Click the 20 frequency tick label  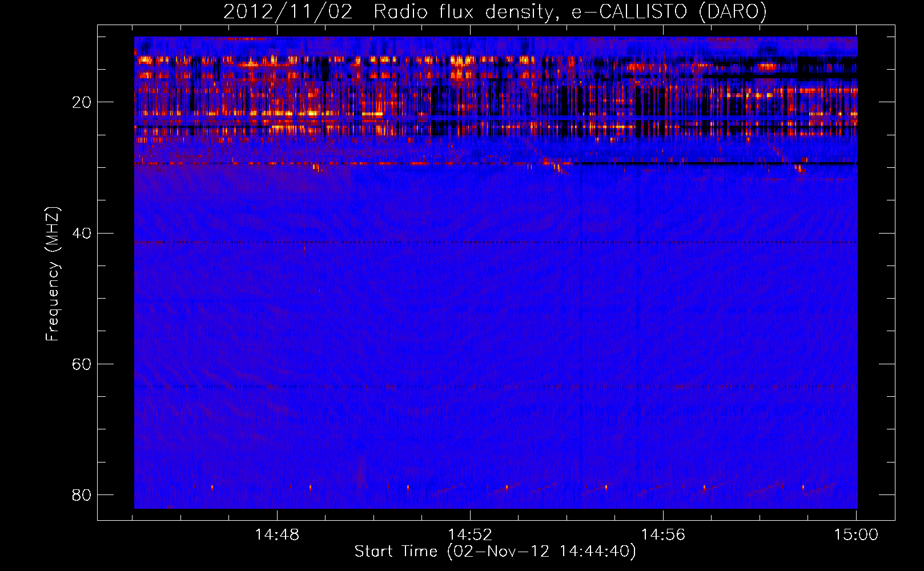[x=82, y=102]
